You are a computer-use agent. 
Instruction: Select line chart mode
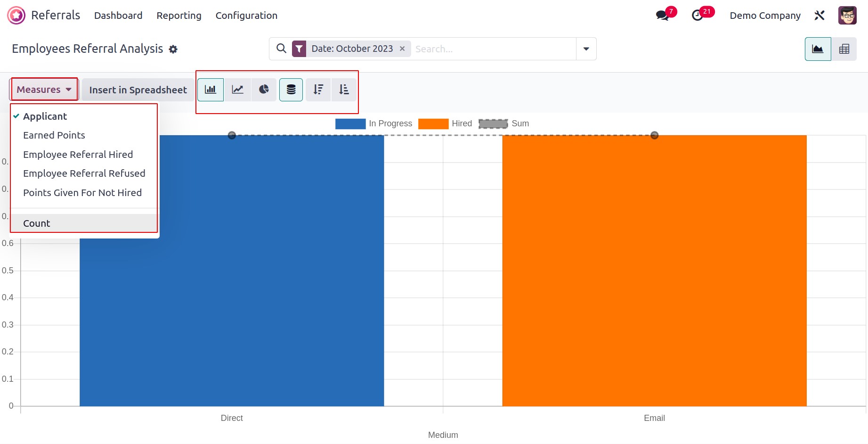[237, 90]
